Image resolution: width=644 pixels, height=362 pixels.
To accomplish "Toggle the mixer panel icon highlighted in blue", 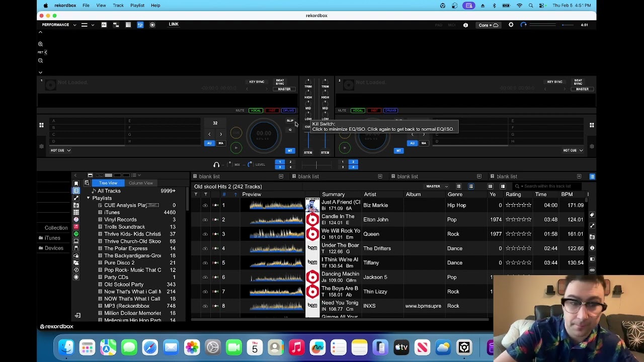I will tap(140, 25).
